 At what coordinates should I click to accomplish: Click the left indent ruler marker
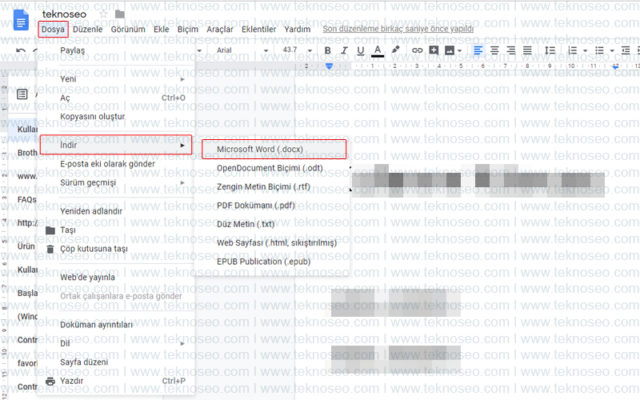329,66
